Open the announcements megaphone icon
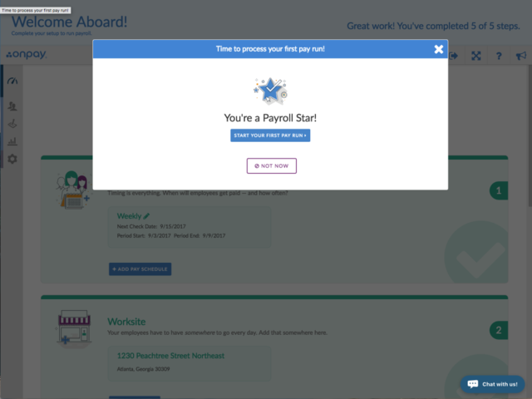This screenshot has width=532, height=399. point(521,56)
